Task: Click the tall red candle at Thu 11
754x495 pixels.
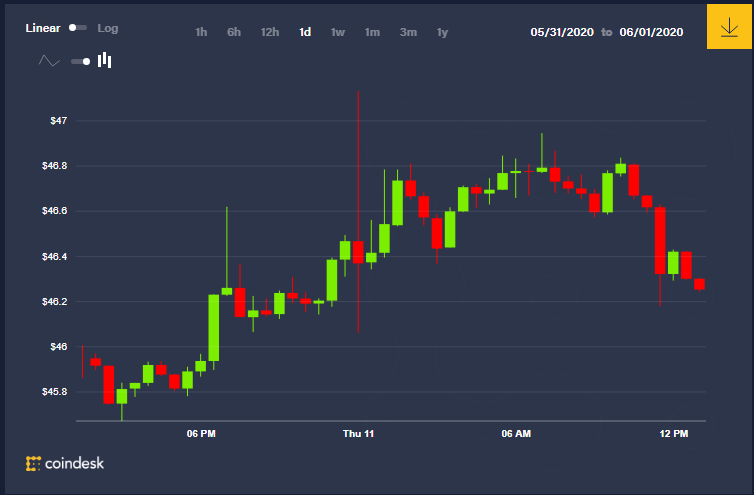Action: click(x=358, y=252)
